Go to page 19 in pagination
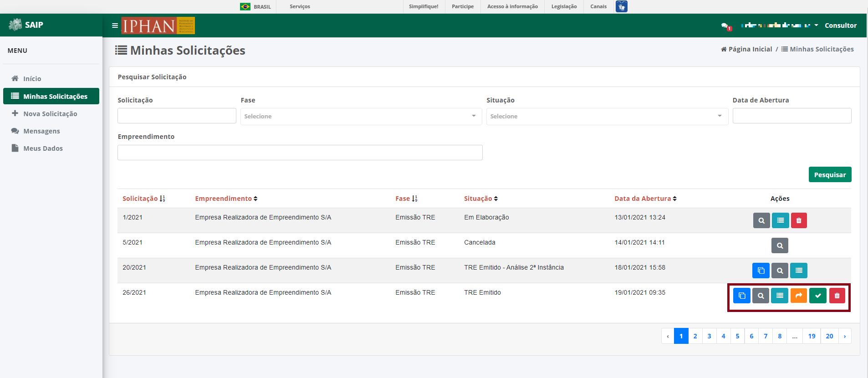Image resolution: width=868 pixels, height=378 pixels. point(812,336)
